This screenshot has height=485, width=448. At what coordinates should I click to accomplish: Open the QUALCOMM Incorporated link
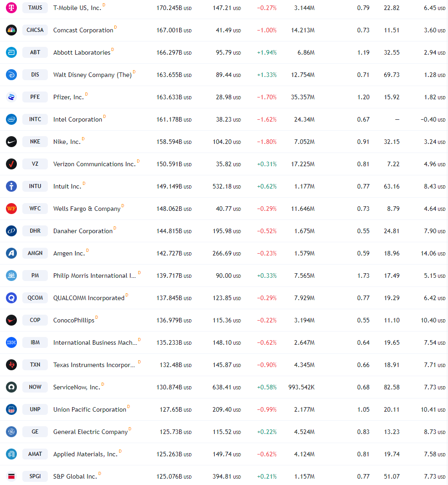point(89,298)
